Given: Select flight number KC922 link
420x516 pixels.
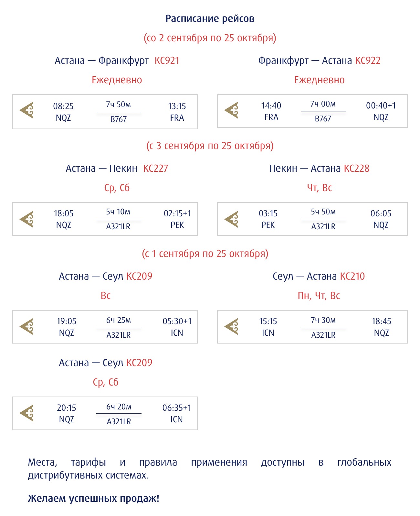Looking at the screenshot, I should click(x=368, y=61).
